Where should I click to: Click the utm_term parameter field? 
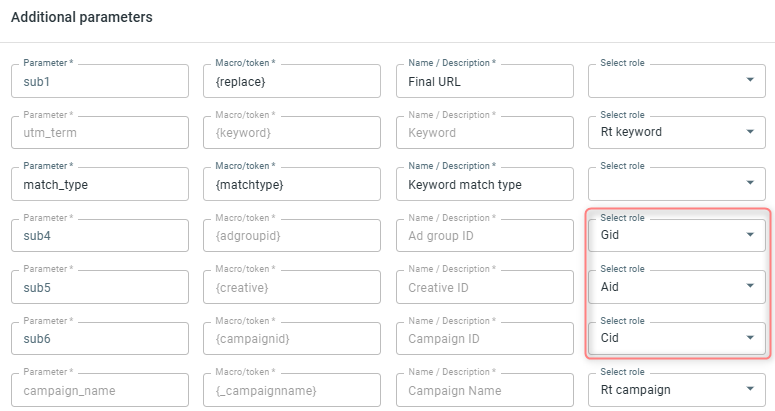click(100, 132)
